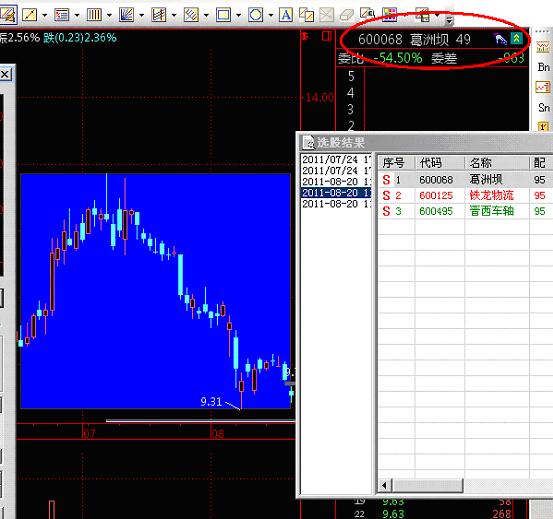This screenshot has height=519, width=553.
Task: Click the -54.50% 委比 value
Action: [398, 58]
